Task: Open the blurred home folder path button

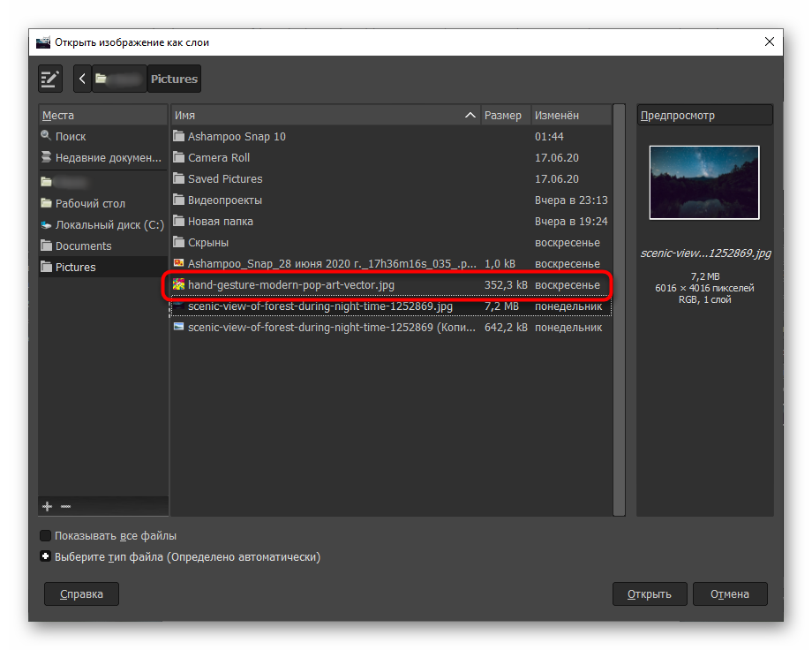Action: pos(120,79)
